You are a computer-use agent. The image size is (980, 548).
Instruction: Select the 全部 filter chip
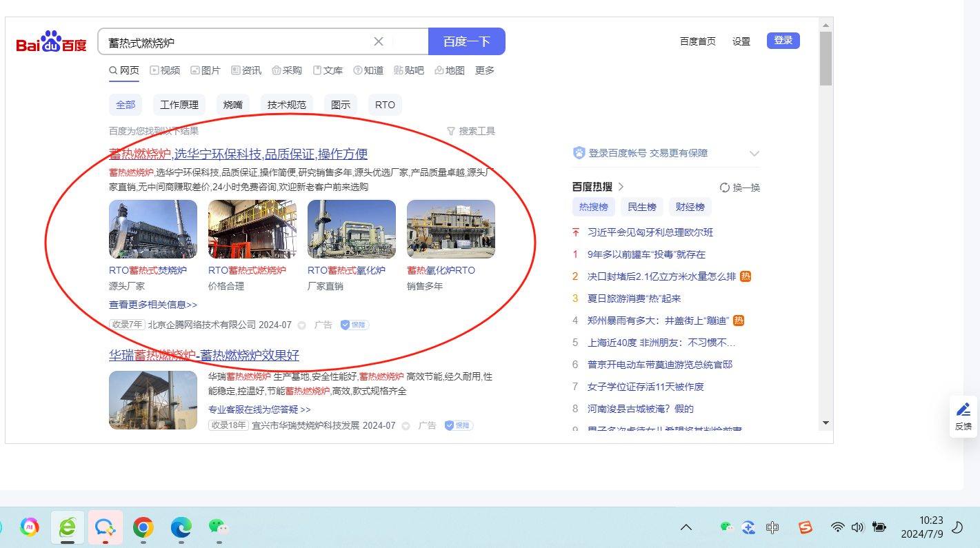tap(126, 105)
